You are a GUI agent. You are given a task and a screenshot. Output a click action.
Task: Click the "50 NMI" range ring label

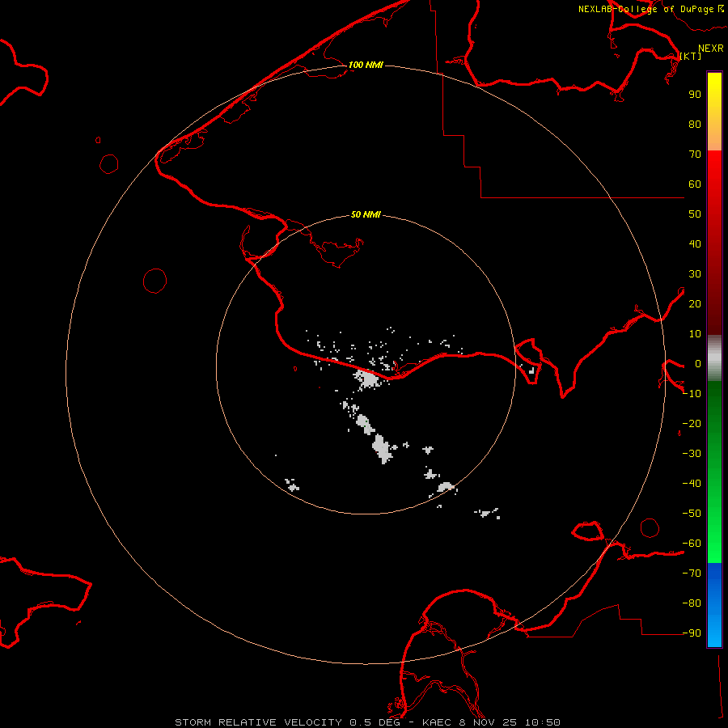[366, 214]
